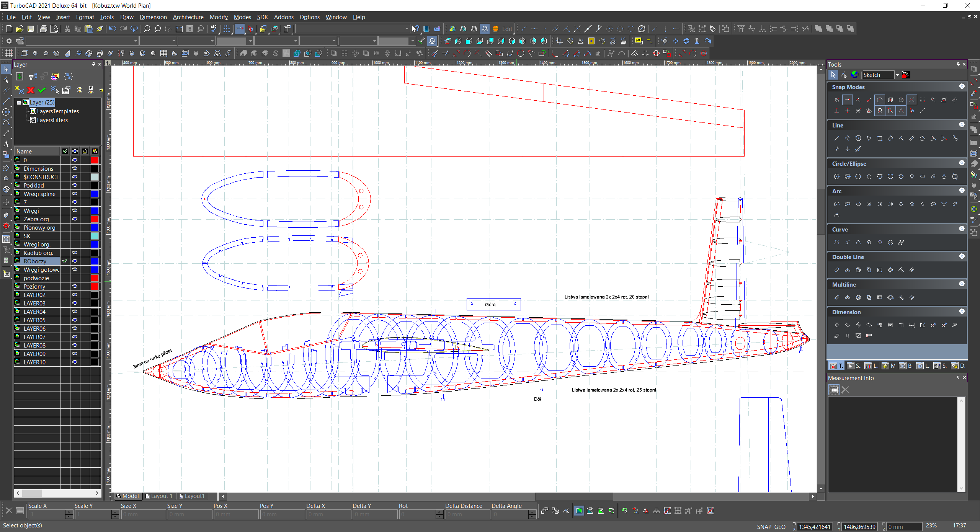Open the Modify menu

point(219,17)
